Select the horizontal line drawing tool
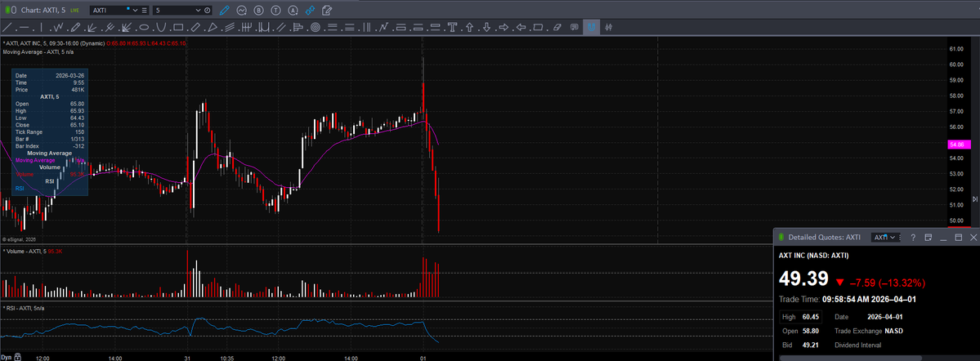The height and width of the screenshot is (361, 980). [25, 28]
